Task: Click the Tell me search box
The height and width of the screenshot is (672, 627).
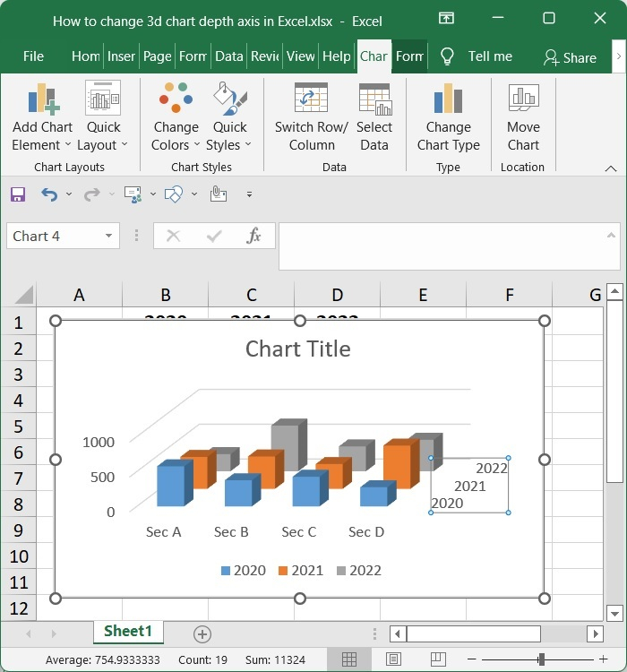Action: tap(490, 56)
